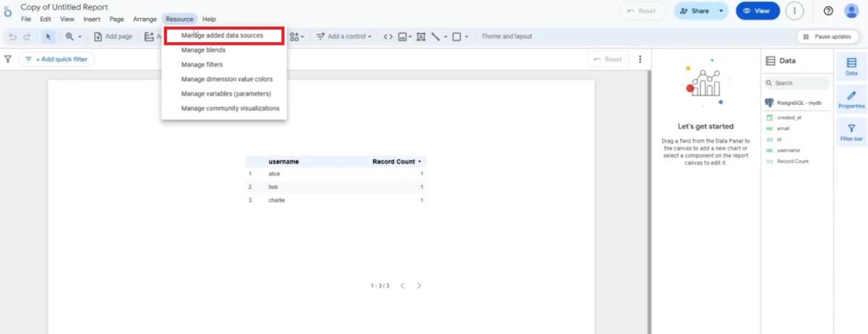
Task: Open the Properties side panel tab
Action: click(851, 100)
